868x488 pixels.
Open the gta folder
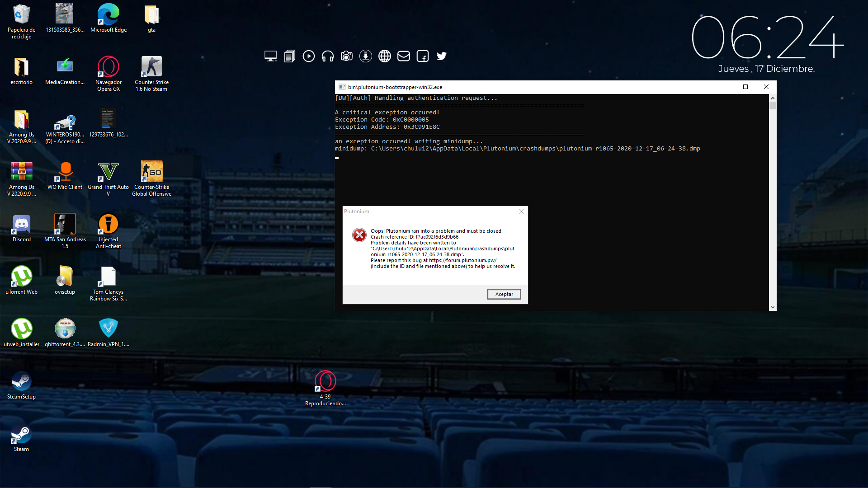(x=151, y=18)
